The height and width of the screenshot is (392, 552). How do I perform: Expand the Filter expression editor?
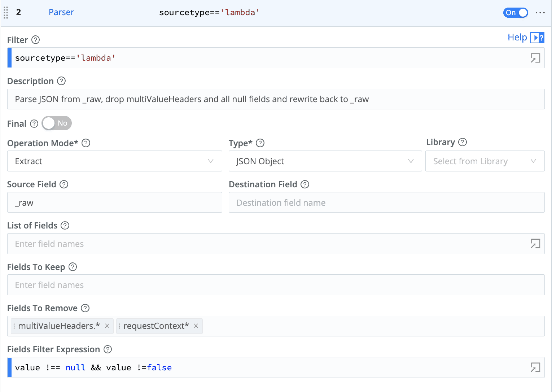pyautogui.click(x=535, y=58)
